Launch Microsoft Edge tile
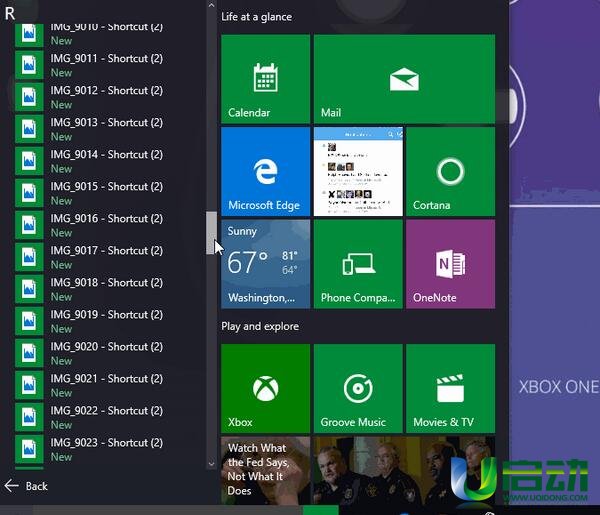The height and width of the screenshot is (515, 600). 266,171
